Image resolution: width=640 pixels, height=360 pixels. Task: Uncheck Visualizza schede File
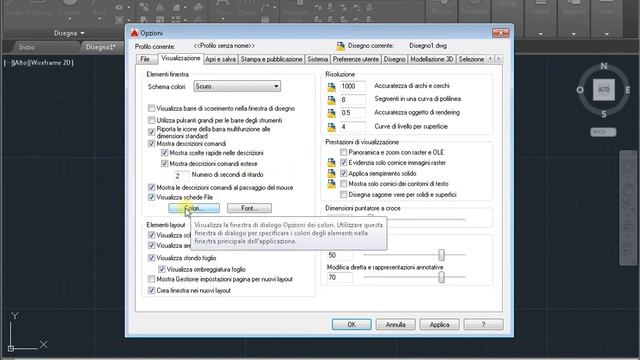pos(151,197)
